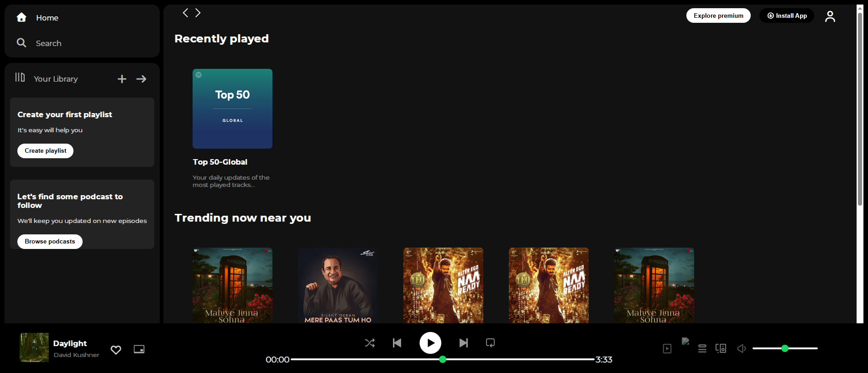Viewport: 868px width, 373px height.
Task: Click the Browse podcasts button
Action: tap(50, 242)
